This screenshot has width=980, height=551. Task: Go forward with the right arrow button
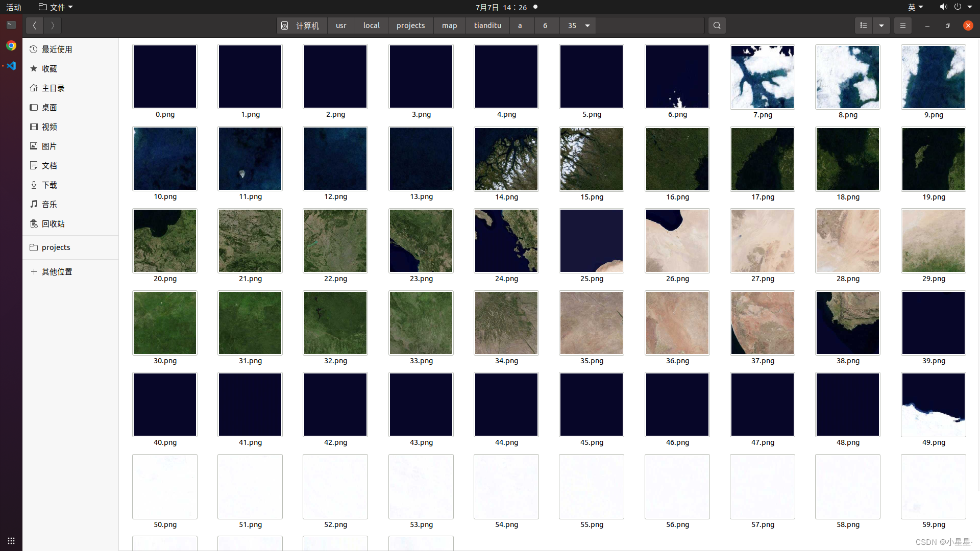click(x=53, y=26)
